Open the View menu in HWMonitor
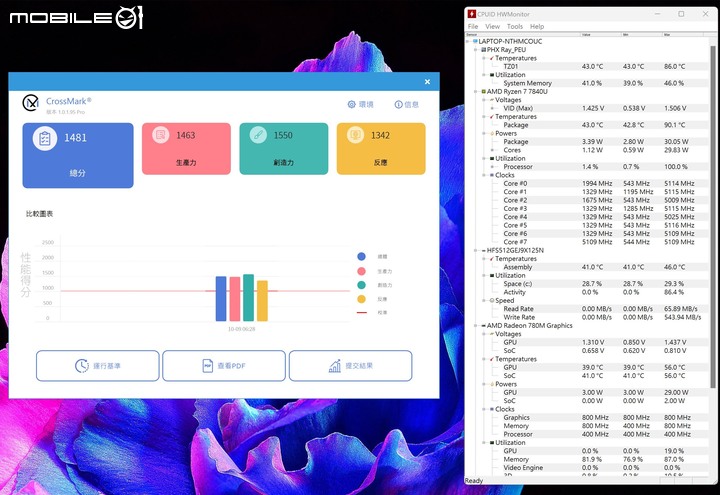720x495 pixels. (492, 27)
